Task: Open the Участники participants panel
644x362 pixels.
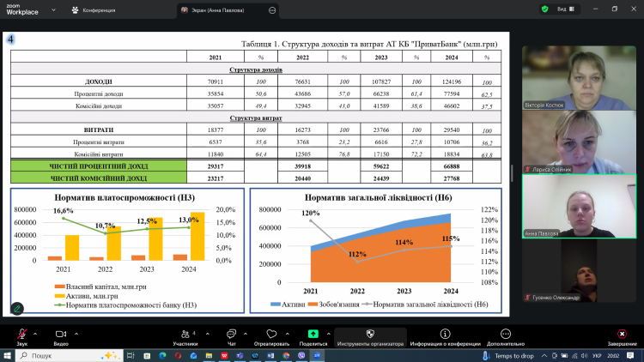Action: [185, 337]
